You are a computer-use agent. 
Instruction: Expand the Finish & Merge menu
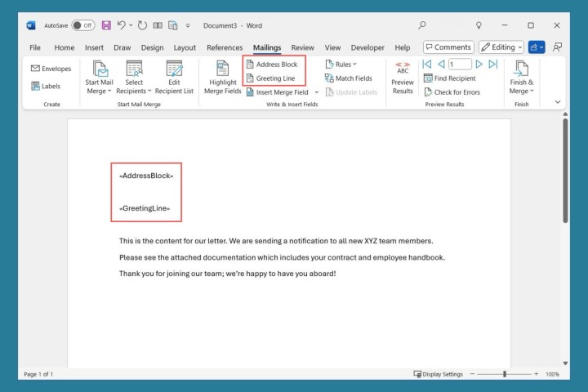click(521, 77)
